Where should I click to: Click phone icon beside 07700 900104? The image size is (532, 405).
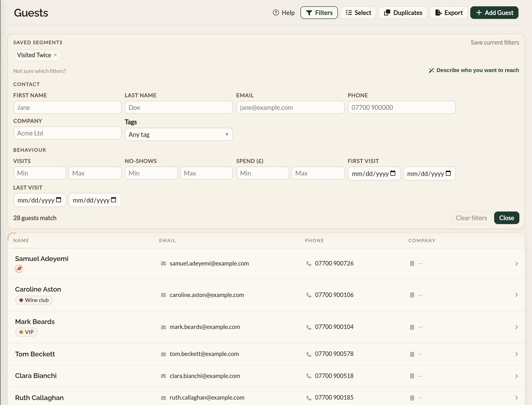coord(309,327)
